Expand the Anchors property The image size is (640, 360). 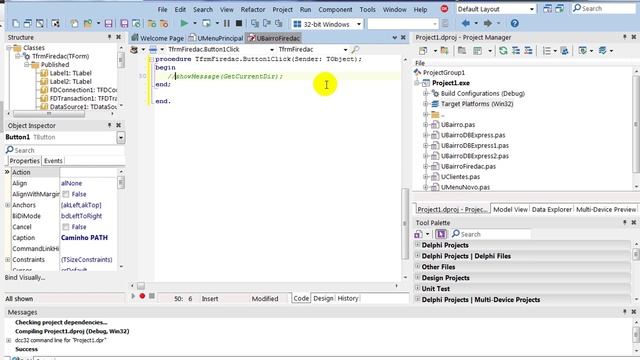(8, 205)
